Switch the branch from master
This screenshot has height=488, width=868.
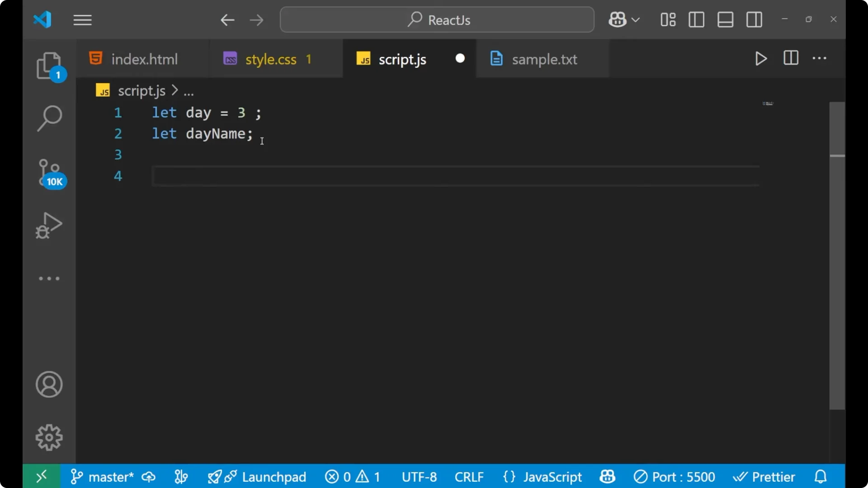(x=110, y=477)
